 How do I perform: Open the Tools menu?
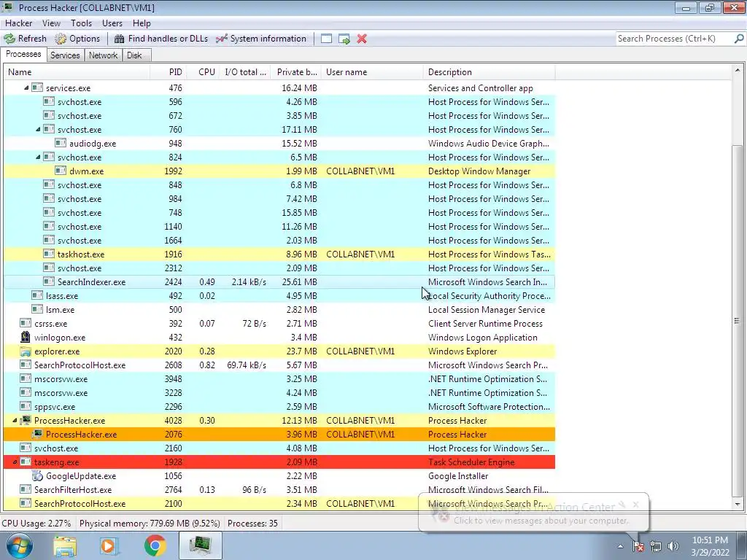81,23
